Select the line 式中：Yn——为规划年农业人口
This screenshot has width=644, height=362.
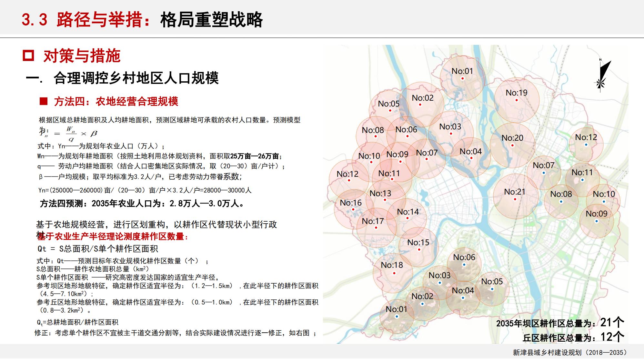pos(101,146)
